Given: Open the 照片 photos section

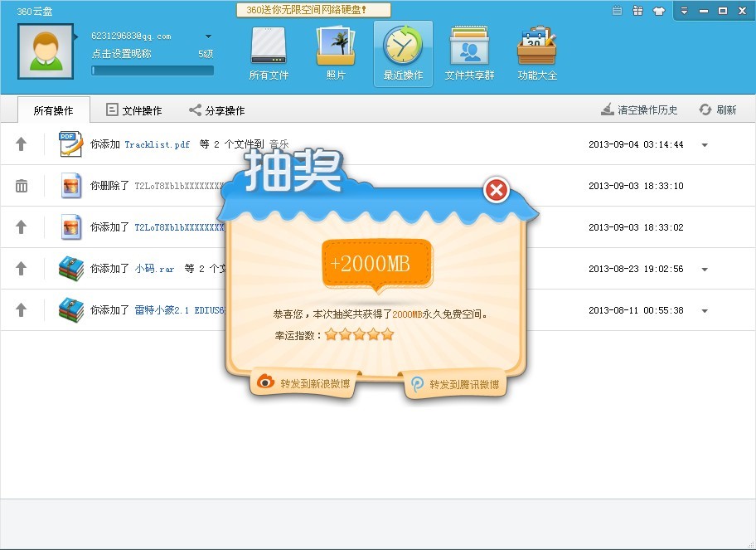Looking at the screenshot, I should point(336,54).
